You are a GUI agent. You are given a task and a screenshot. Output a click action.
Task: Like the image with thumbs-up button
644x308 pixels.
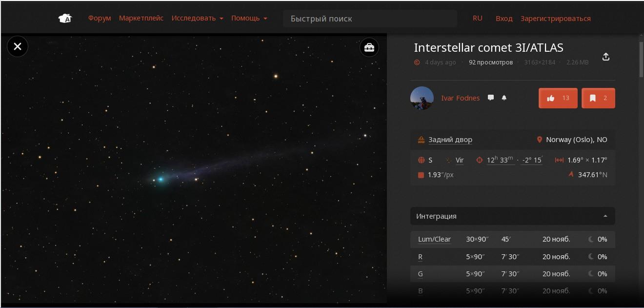(x=558, y=98)
